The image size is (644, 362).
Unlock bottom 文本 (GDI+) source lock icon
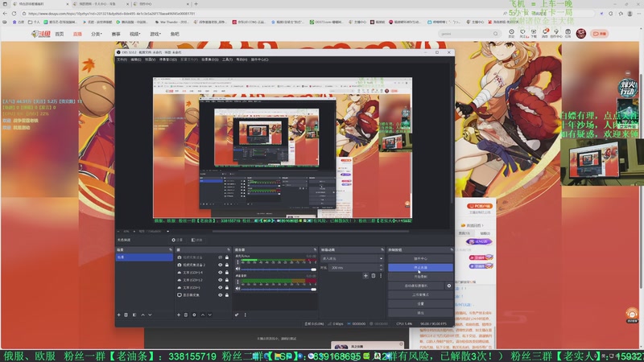tap(227, 287)
